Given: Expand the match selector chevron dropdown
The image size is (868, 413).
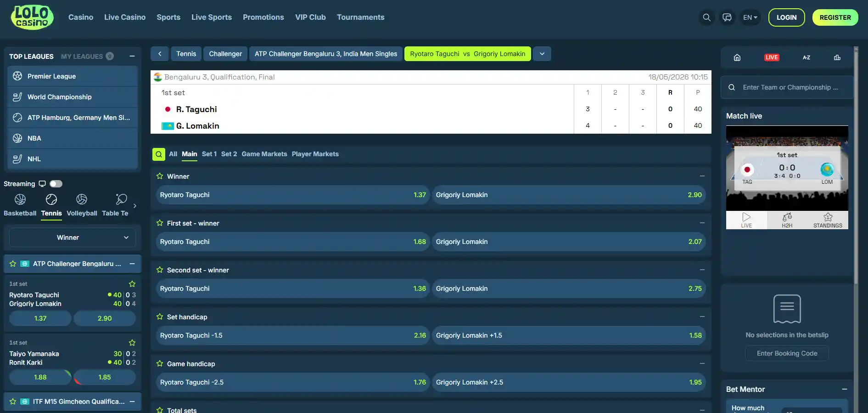Looking at the screenshot, I should 542,54.
